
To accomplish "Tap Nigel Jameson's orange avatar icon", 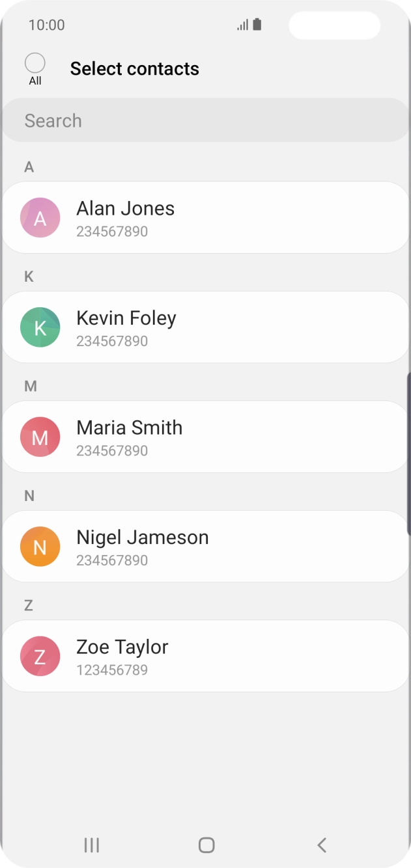I will coord(40,547).
